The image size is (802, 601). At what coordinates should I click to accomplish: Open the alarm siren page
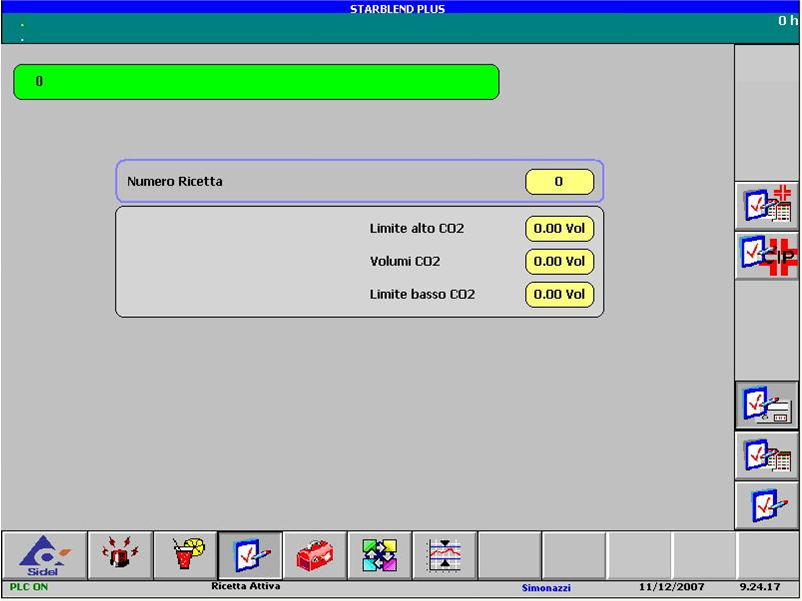(121, 555)
